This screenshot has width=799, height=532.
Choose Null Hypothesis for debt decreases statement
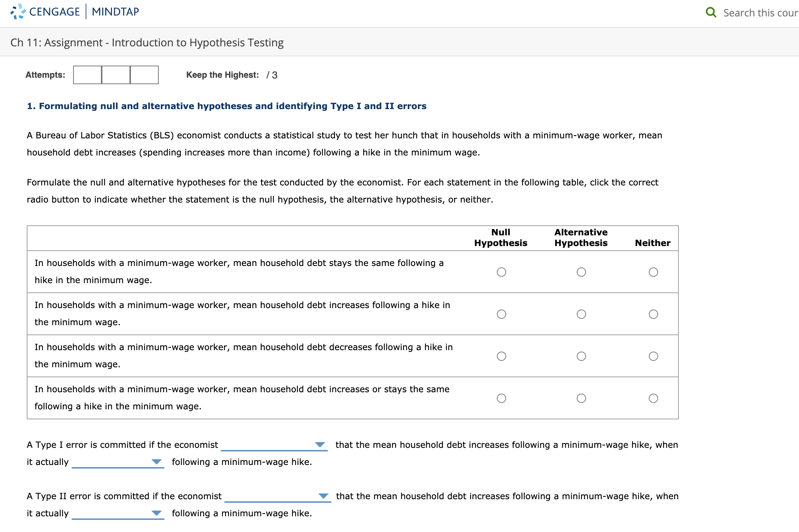click(x=501, y=356)
